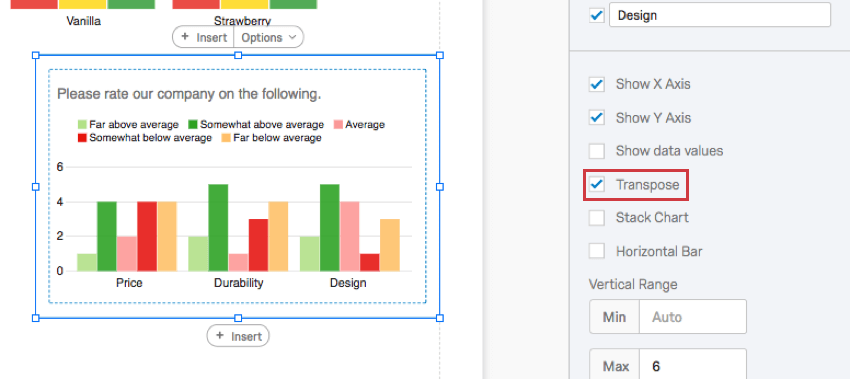Click the plus Insert button above chart

(x=203, y=37)
